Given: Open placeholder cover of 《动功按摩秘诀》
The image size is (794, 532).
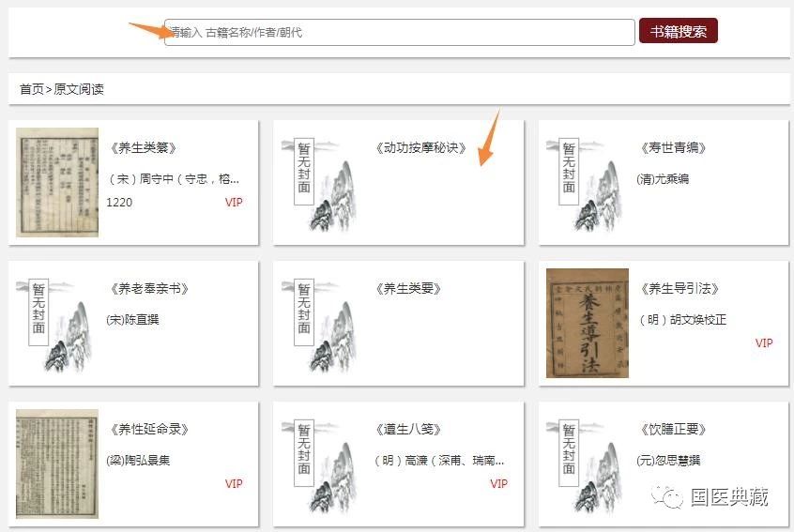Looking at the screenshot, I should click(322, 183).
